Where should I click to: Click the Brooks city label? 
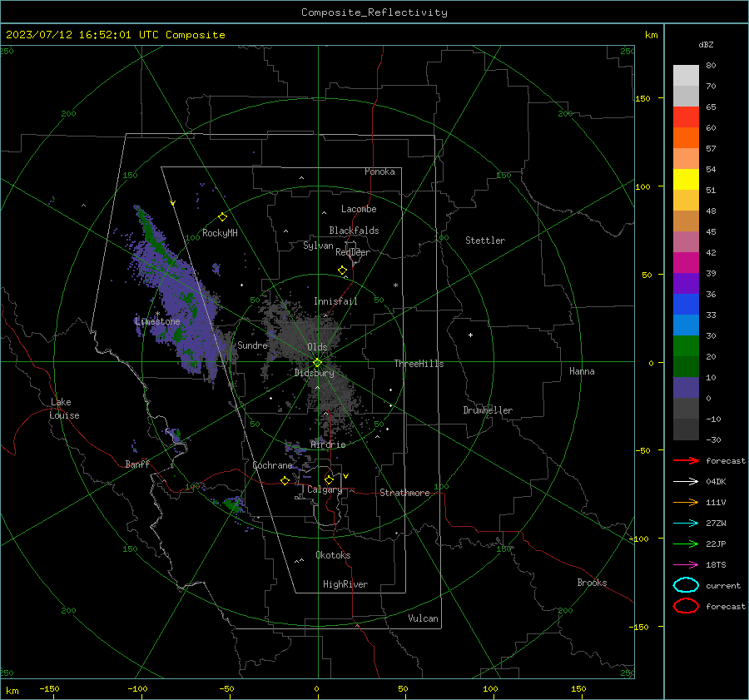click(592, 583)
